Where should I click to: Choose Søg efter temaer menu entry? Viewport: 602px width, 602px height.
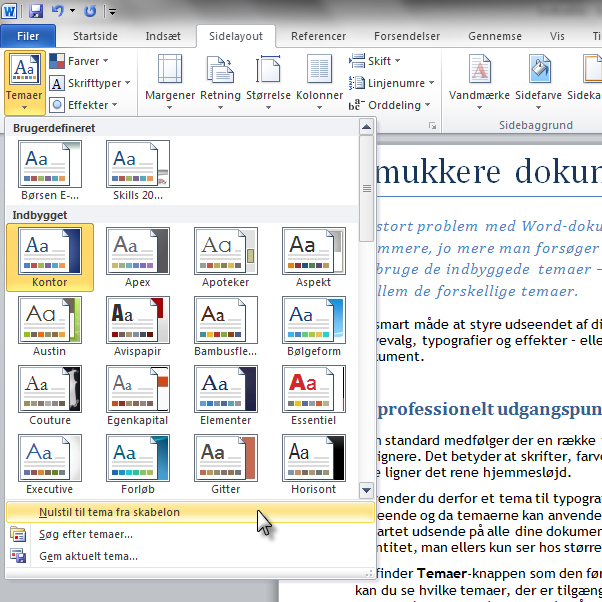coord(84,534)
